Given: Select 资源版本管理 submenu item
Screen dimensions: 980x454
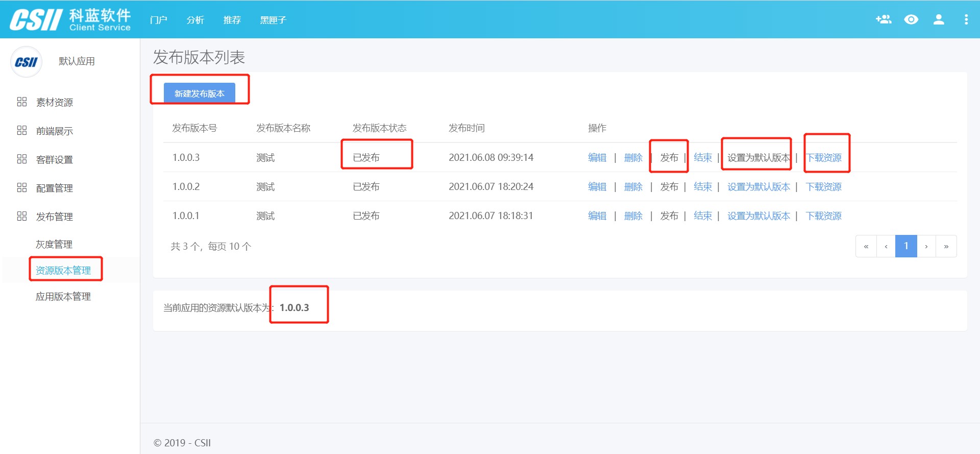Looking at the screenshot, I should 63,270.
